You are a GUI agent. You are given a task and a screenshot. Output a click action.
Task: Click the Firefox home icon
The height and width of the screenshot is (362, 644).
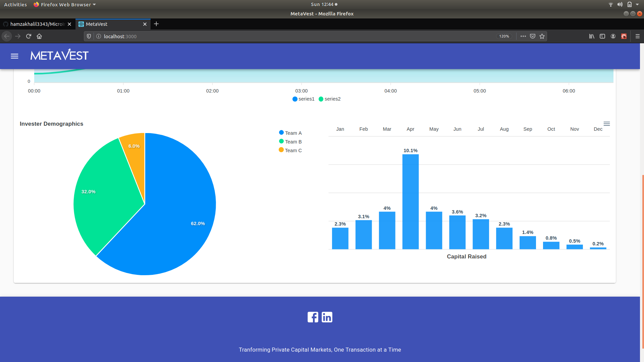(39, 36)
